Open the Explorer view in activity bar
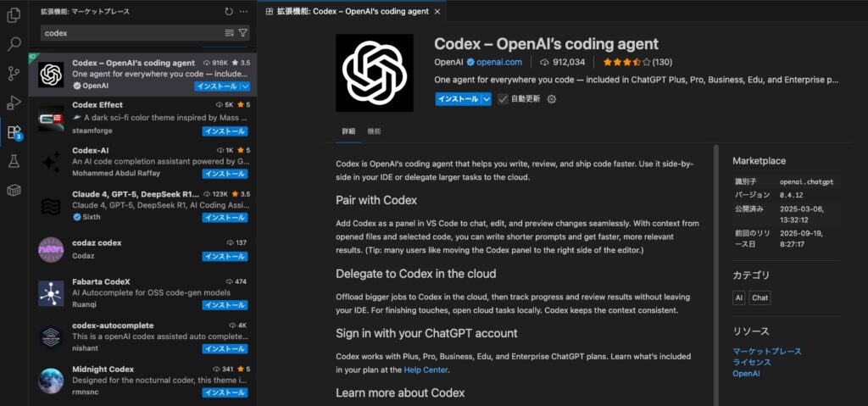 coord(14,15)
